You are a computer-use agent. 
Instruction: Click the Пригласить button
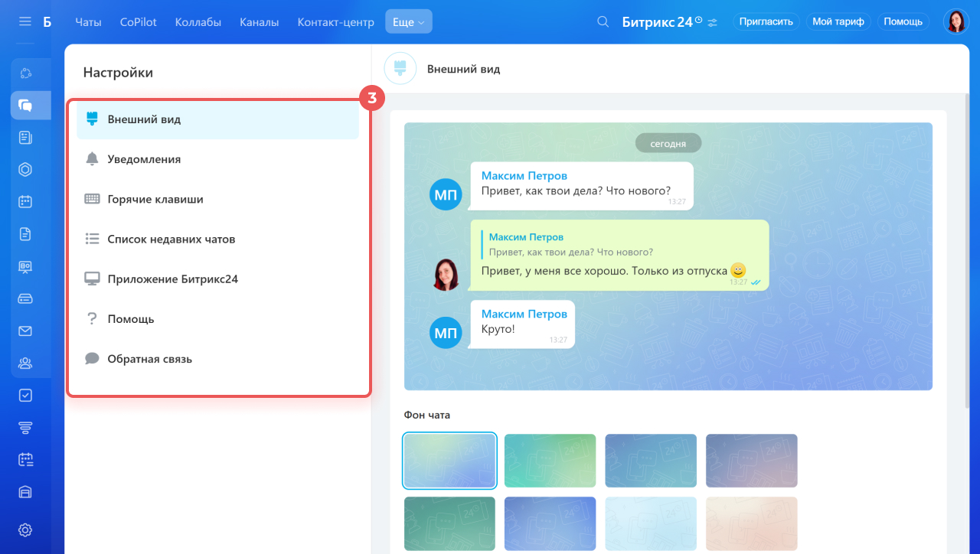[766, 21]
